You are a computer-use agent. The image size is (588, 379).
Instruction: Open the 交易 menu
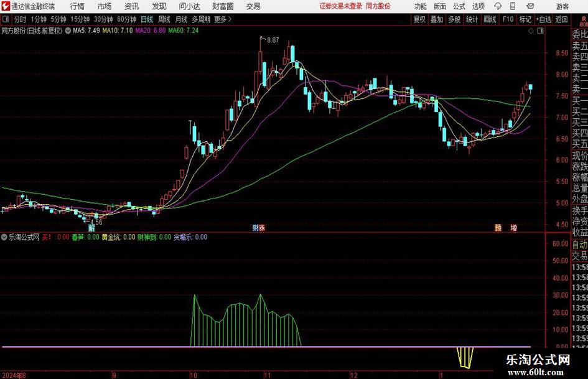(253, 6)
